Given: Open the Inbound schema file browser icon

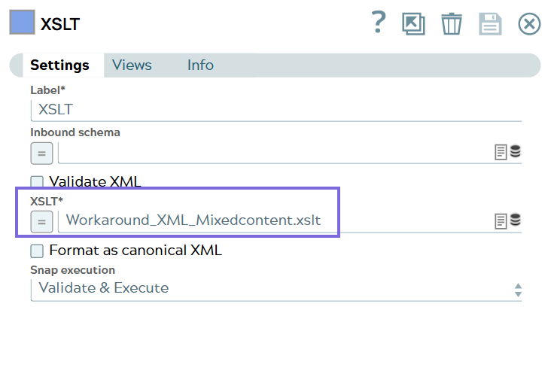Looking at the screenshot, I should 501,152.
